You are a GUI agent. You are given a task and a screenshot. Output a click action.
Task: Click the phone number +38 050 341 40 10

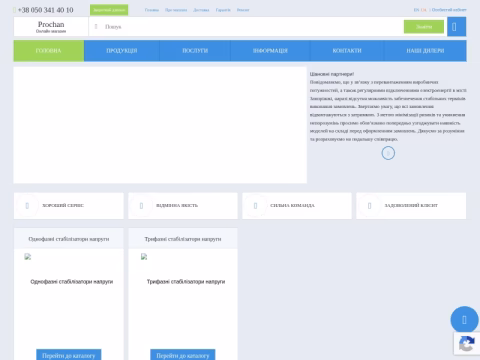click(45, 10)
